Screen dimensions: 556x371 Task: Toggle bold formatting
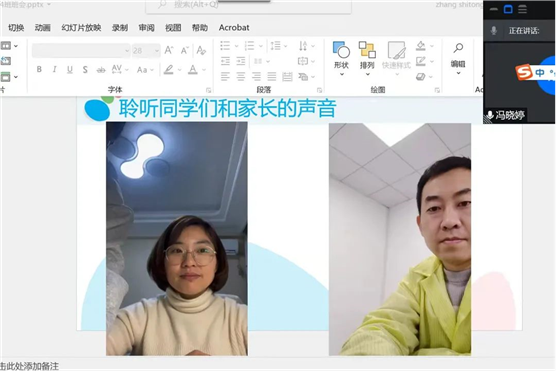[x=39, y=70]
